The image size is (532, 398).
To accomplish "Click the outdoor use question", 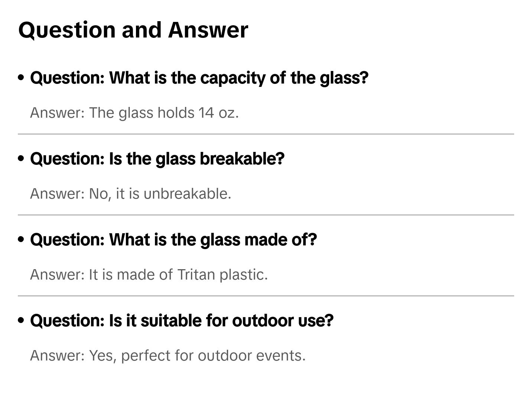I will click(182, 321).
